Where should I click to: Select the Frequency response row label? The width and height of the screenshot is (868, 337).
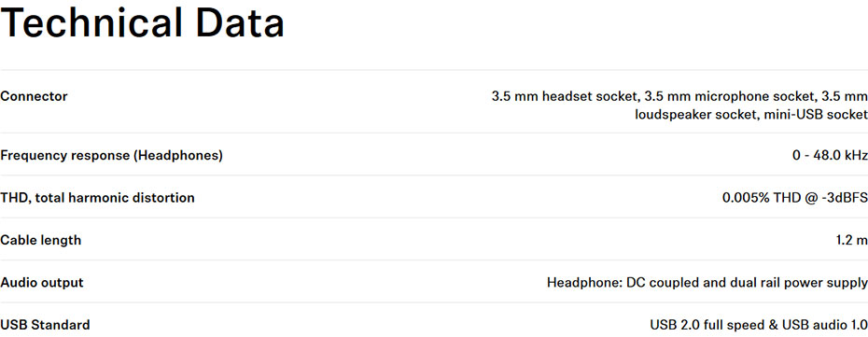[x=111, y=156]
